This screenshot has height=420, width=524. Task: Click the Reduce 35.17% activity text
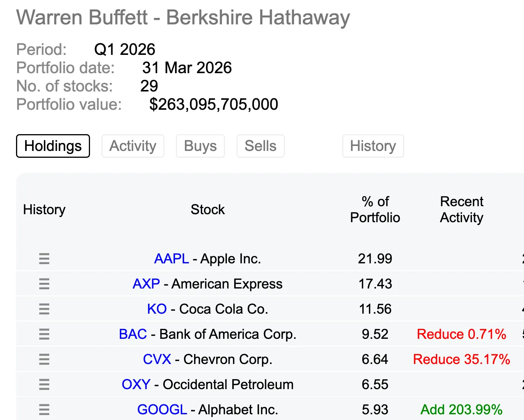(462, 359)
